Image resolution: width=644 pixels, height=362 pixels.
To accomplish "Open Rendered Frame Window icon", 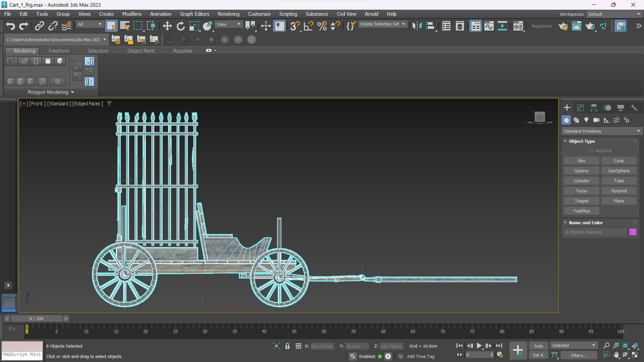I will 577,26.
